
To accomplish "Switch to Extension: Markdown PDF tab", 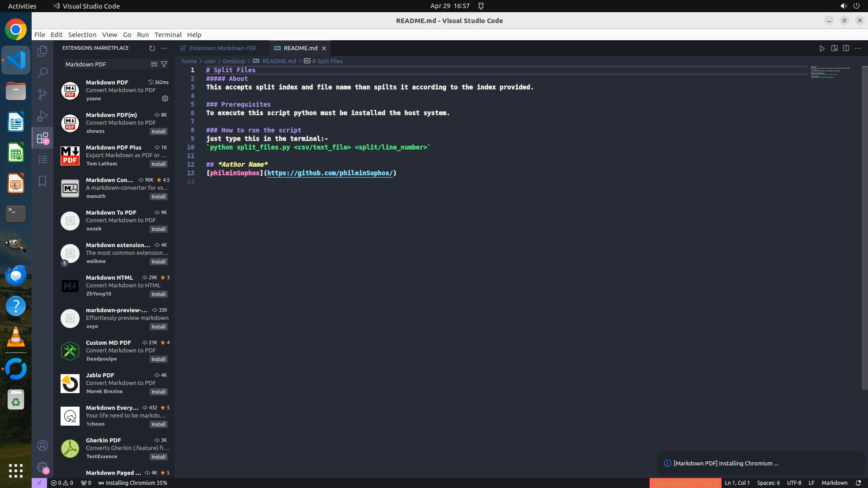I will pos(222,48).
